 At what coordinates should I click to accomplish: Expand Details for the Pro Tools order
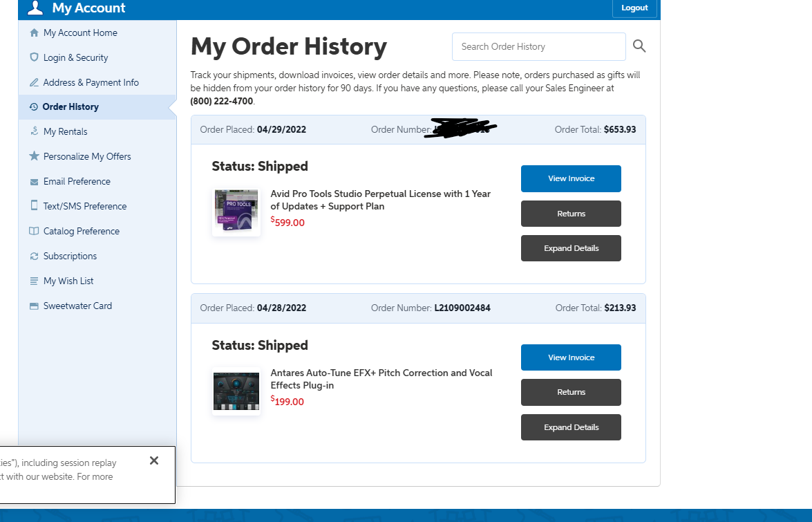click(571, 248)
